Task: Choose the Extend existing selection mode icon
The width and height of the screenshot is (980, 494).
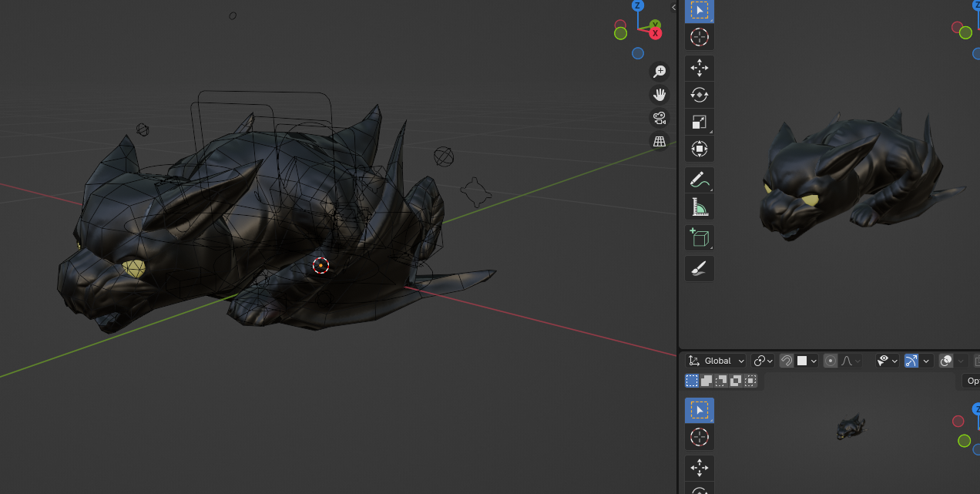Action: tap(706, 381)
